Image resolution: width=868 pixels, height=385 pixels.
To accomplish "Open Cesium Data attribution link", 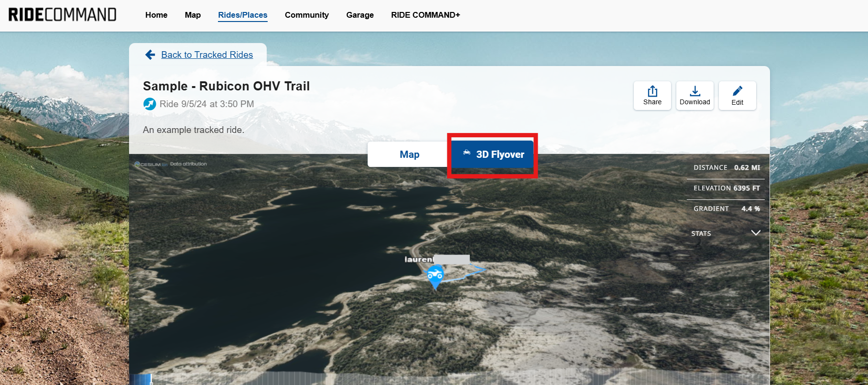I will tap(188, 164).
